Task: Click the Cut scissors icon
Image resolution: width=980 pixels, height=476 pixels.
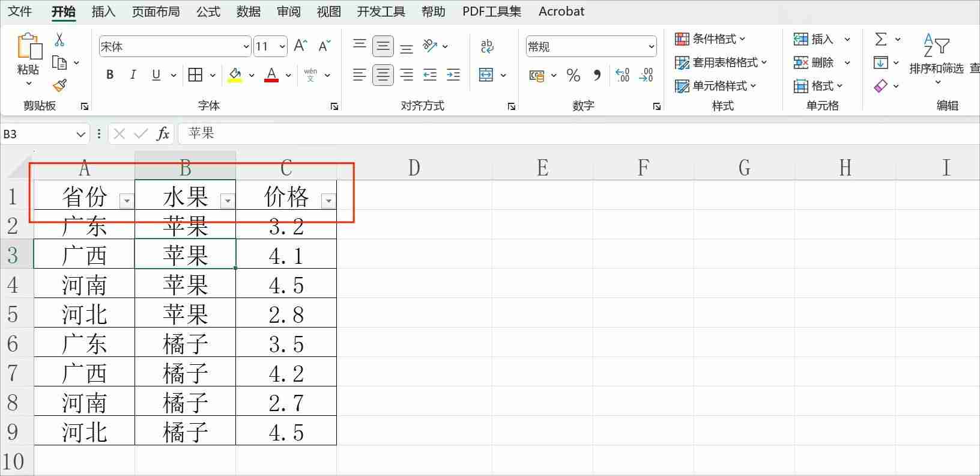Action: [59, 40]
